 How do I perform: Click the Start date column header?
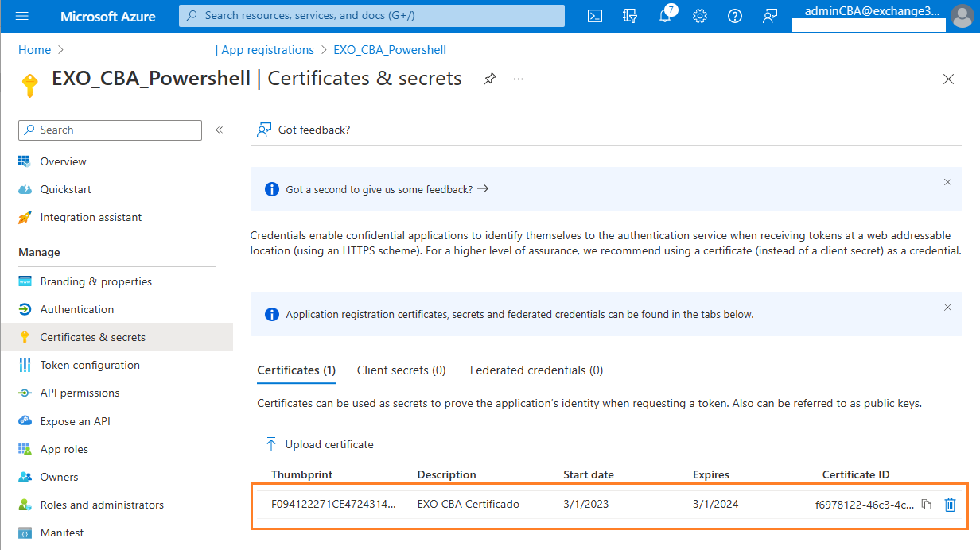tap(589, 474)
